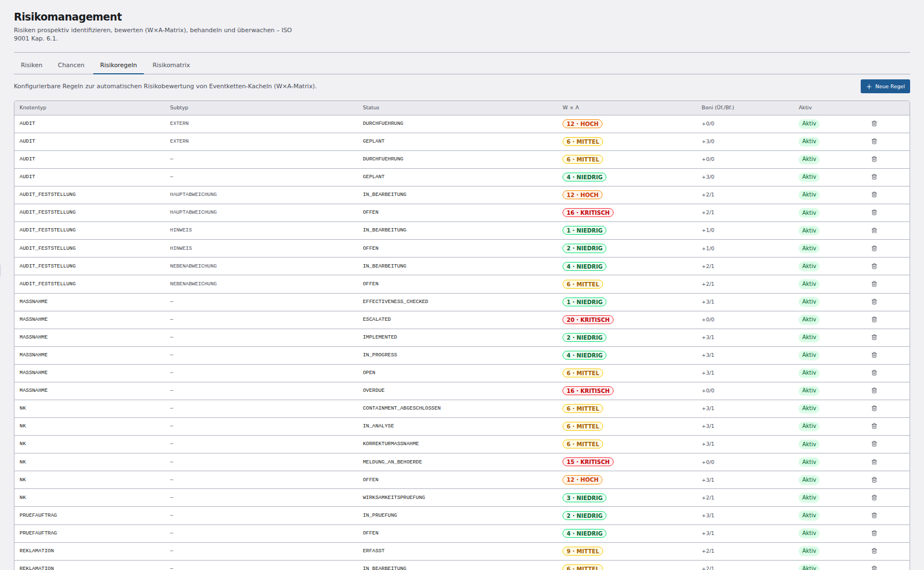Viewport: 924px width, 570px height.
Task: Toggle Aktiv badge of MASSNAHME OVERDUE
Action: [809, 391]
